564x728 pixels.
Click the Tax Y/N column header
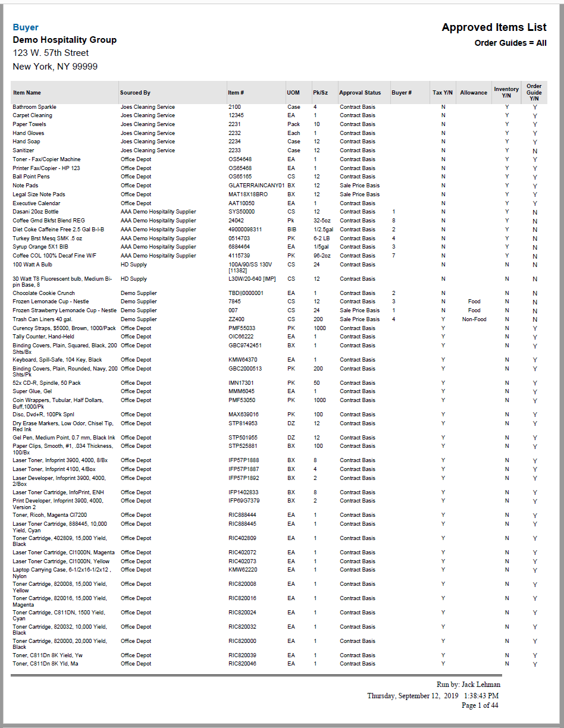(x=442, y=93)
